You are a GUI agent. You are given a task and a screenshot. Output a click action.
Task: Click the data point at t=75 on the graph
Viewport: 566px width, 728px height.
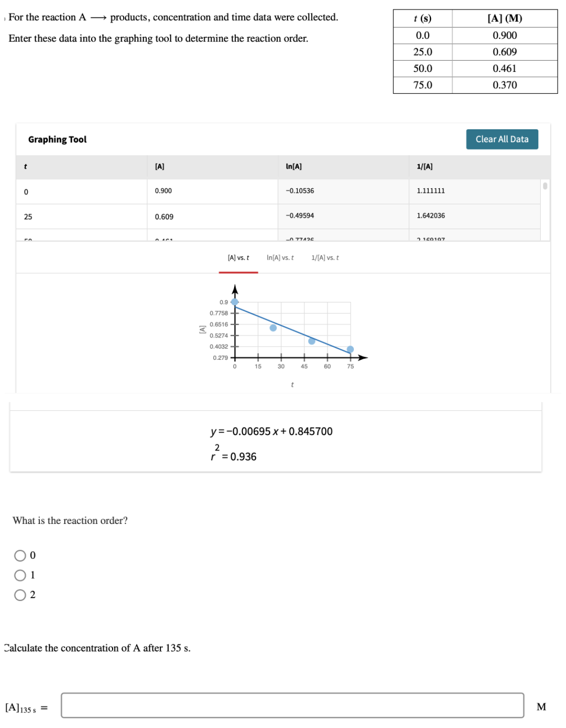pyautogui.click(x=350, y=349)
